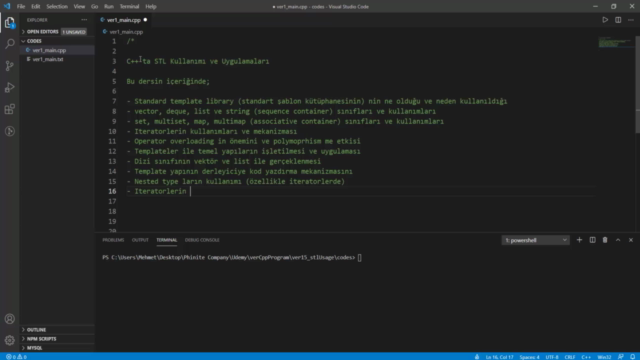
Task: Open the Terminal menu
Action: click(129, 7)
